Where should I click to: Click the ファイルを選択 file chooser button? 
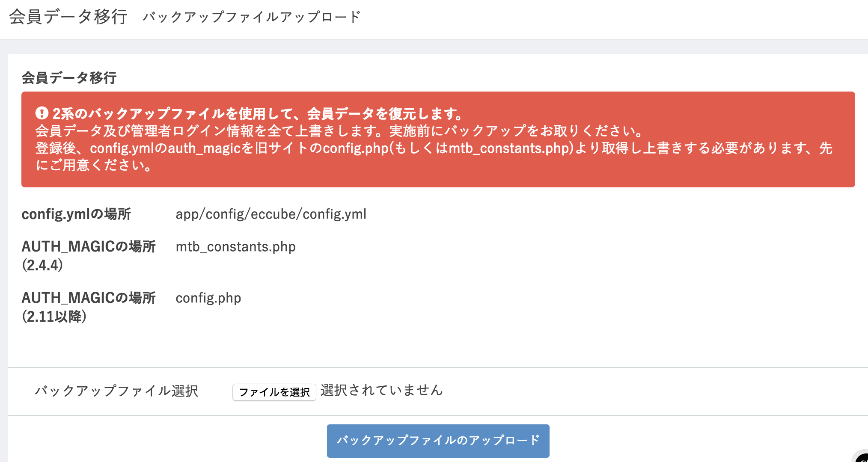[274, 392]
